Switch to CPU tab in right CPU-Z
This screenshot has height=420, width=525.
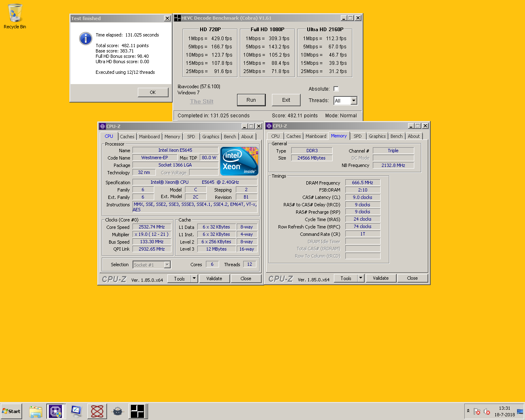(275, 136)
